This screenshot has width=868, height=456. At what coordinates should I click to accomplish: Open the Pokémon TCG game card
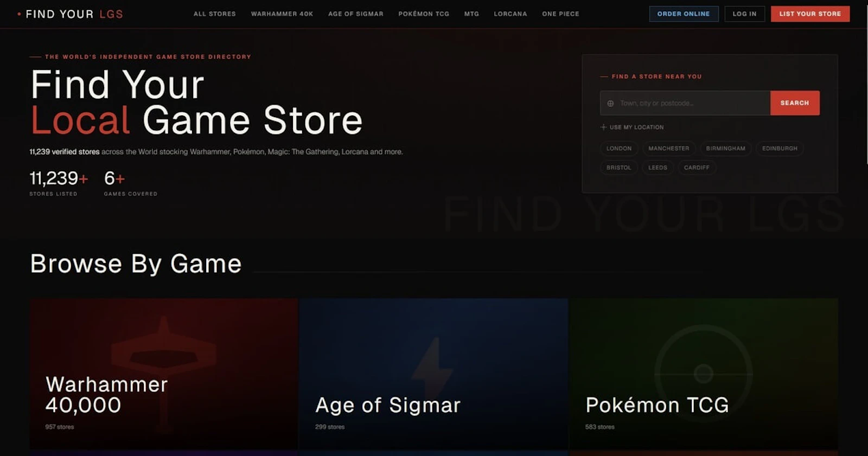[703, 374]
